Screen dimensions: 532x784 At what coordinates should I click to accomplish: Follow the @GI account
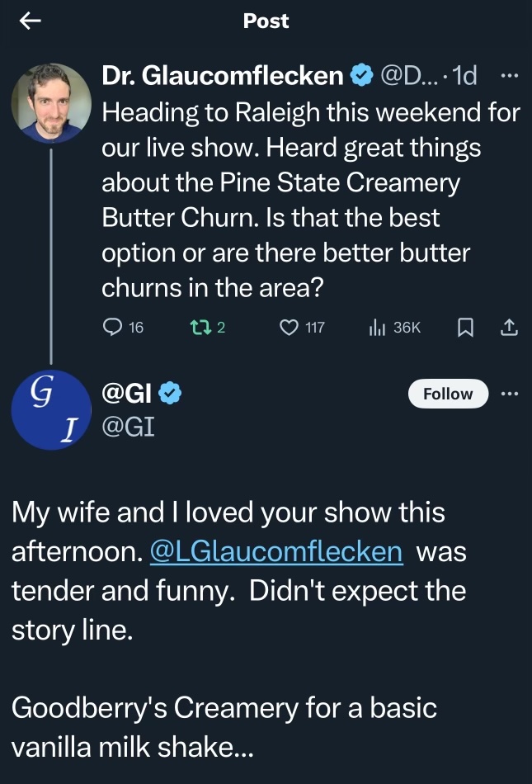coord(448,394)
